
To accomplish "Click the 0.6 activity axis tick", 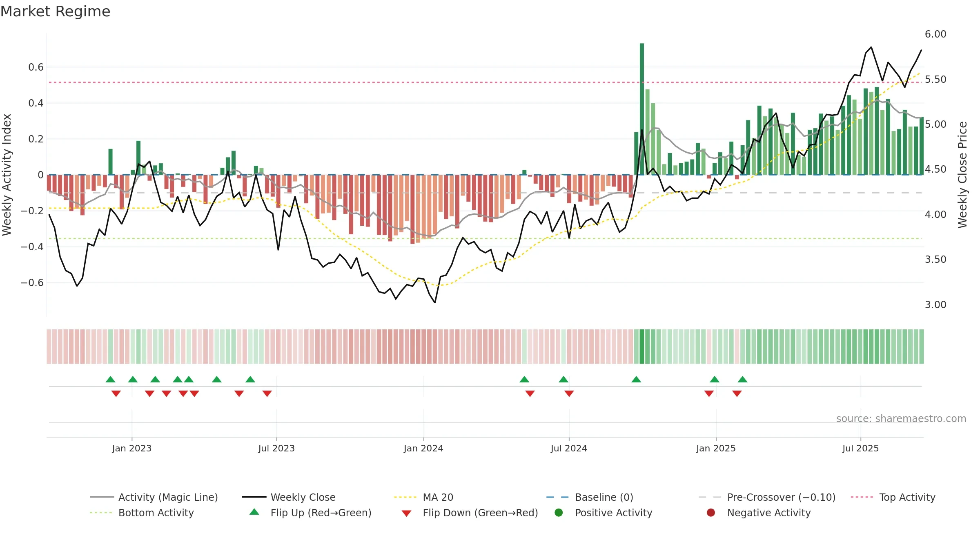I will tap(36, 67).
